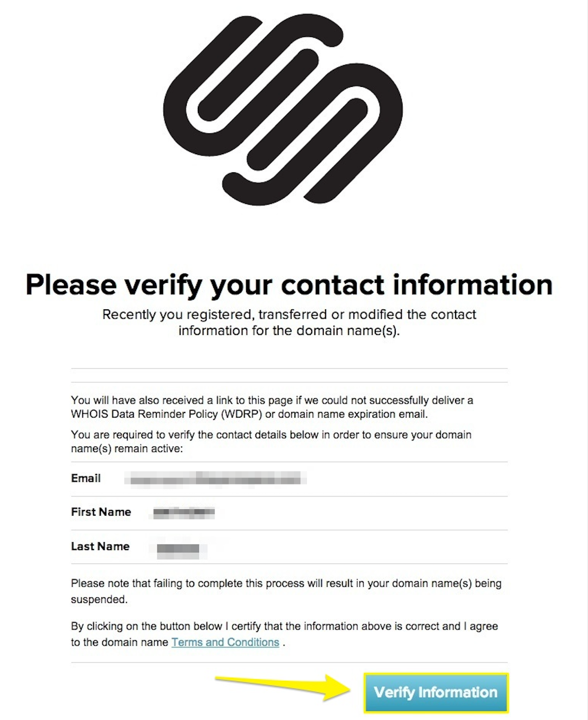Click the word "suspended." in the warning
Image resolution: width=588 pixels, height=720 pixels.
click(99, 600)
